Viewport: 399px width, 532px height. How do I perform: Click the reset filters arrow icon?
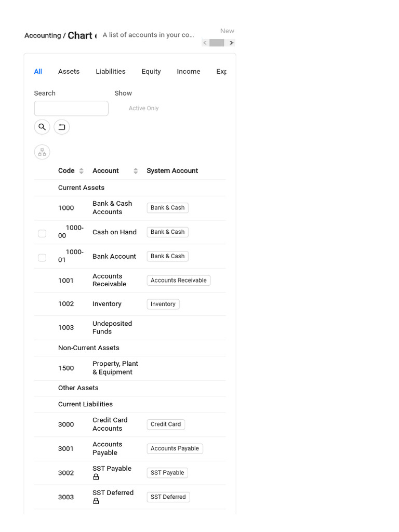(x=62, y=127)
